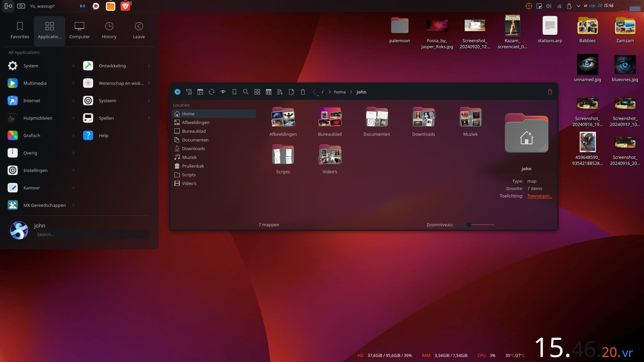Select Home in the Locaties sidebar
The image size is (644, 362).
tap(214, 114)
